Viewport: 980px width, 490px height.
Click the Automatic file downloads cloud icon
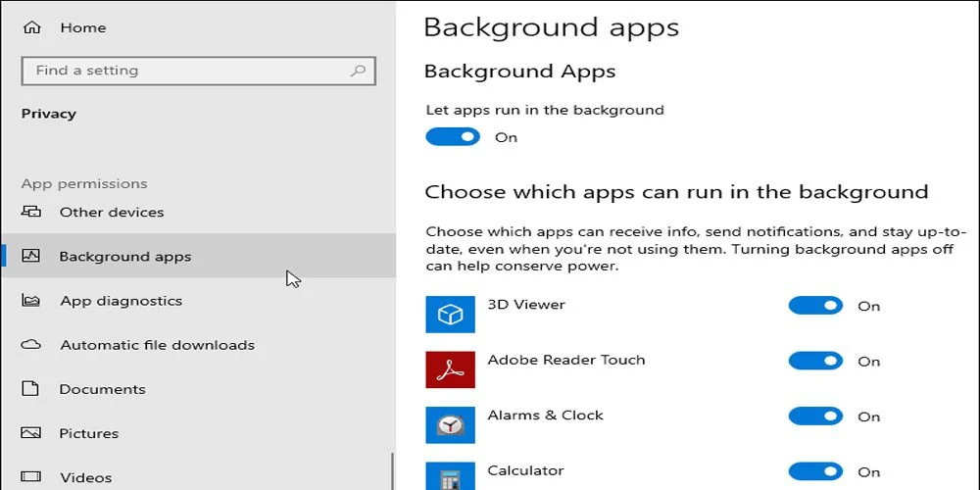point(31,345)
